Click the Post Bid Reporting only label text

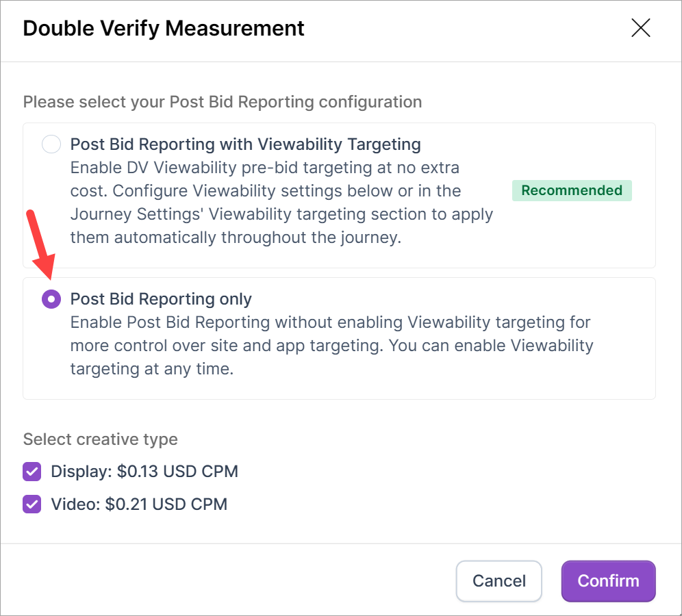(x=161, y=299)
